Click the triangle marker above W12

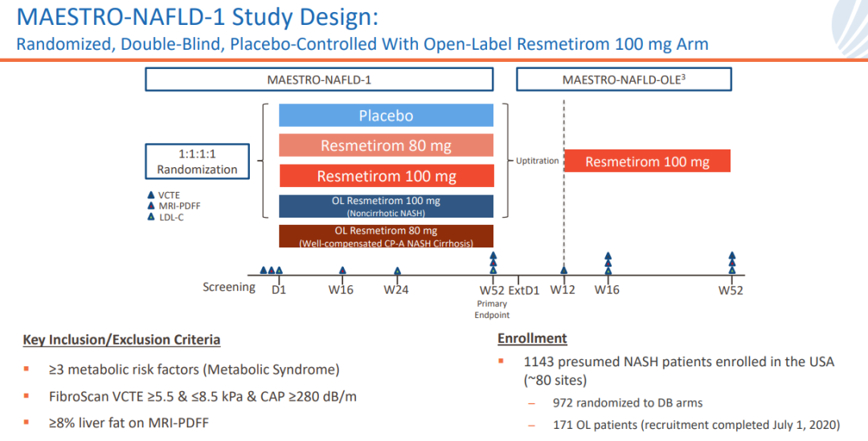pos(564,271)
